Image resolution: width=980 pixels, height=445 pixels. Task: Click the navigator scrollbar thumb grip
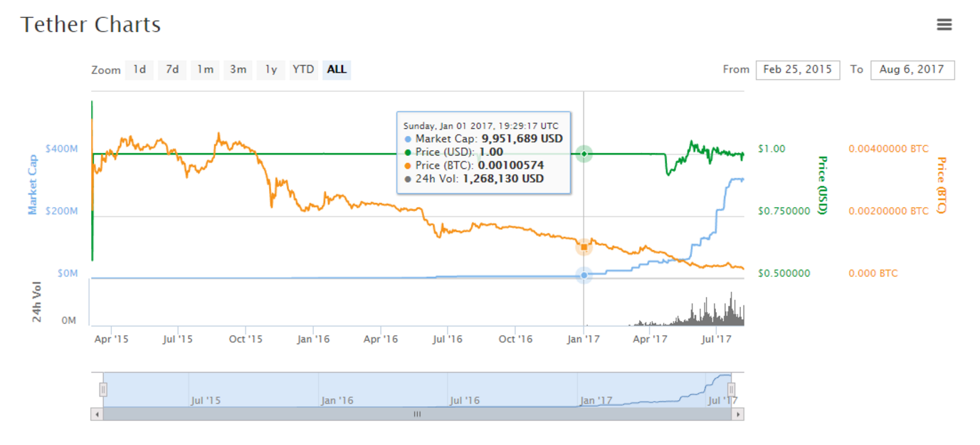pyautogui.click(x=417, y=414)
